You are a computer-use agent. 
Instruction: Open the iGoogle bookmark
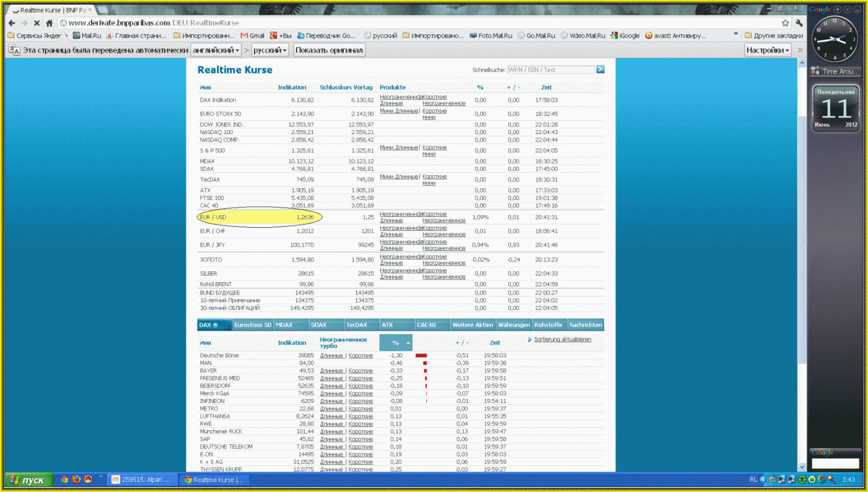(x=626, y=36)
